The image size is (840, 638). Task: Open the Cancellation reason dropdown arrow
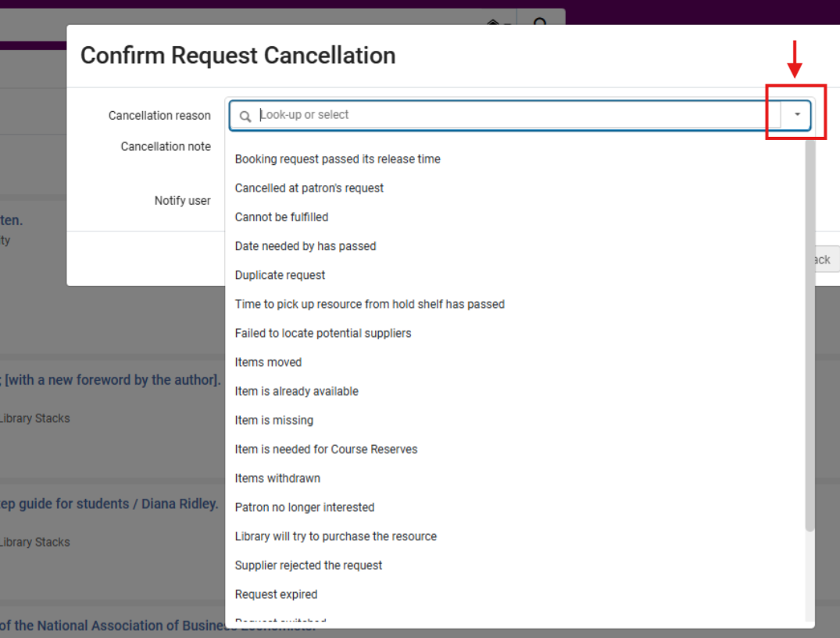[797, 115]
